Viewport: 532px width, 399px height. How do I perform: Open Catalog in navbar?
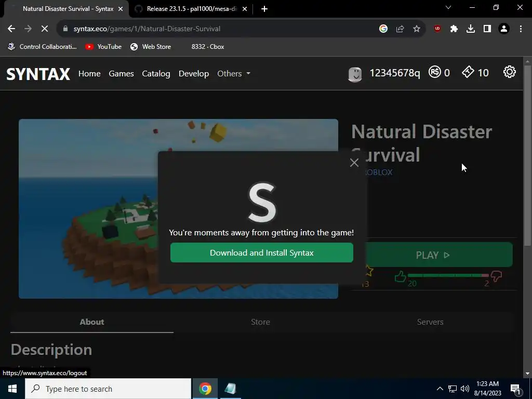pyautogui.click(x=156, y=74)
